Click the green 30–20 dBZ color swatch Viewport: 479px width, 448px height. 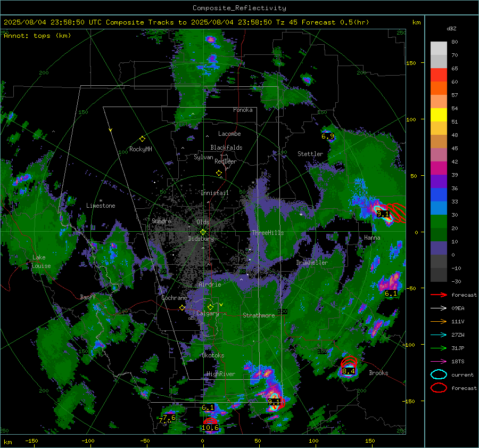coord(439,222)
